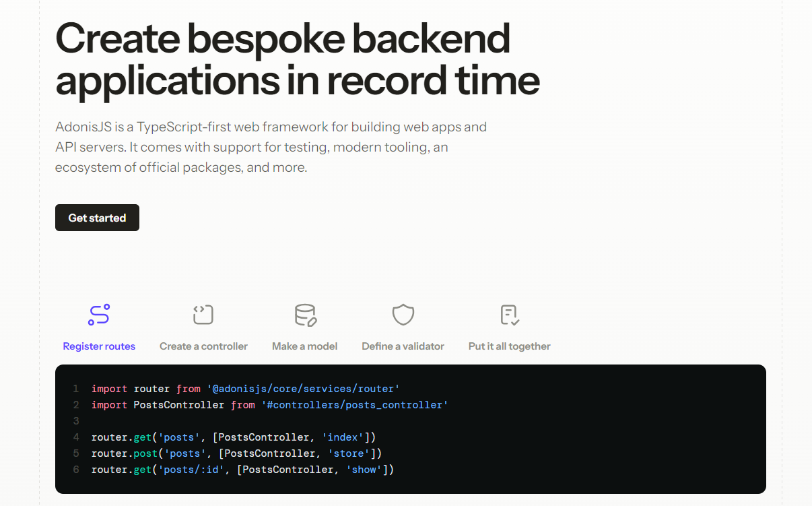Click the '#controllers/posts_controller' import string
The image size is (812, 506).
pos(355,405)
